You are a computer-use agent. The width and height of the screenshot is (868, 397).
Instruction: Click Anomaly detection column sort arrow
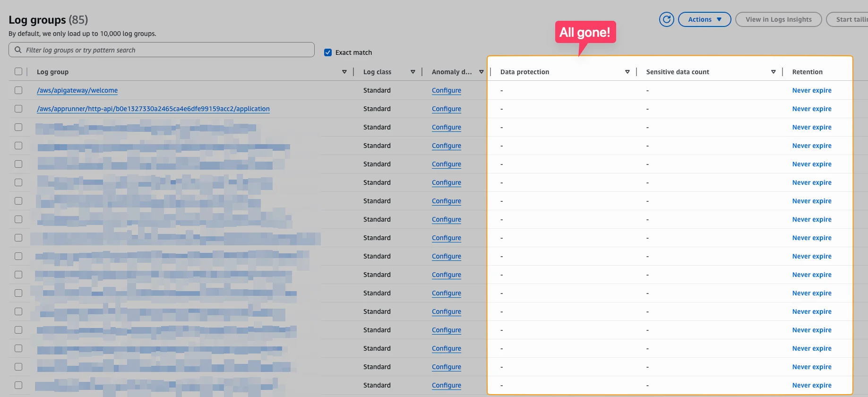coord(481,72)
